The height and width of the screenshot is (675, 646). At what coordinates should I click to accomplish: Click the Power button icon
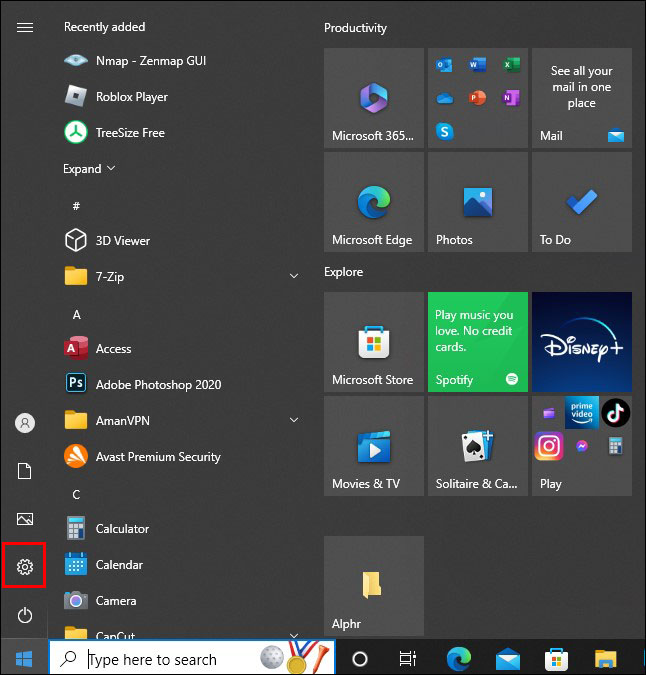click(x=25, y=615)
